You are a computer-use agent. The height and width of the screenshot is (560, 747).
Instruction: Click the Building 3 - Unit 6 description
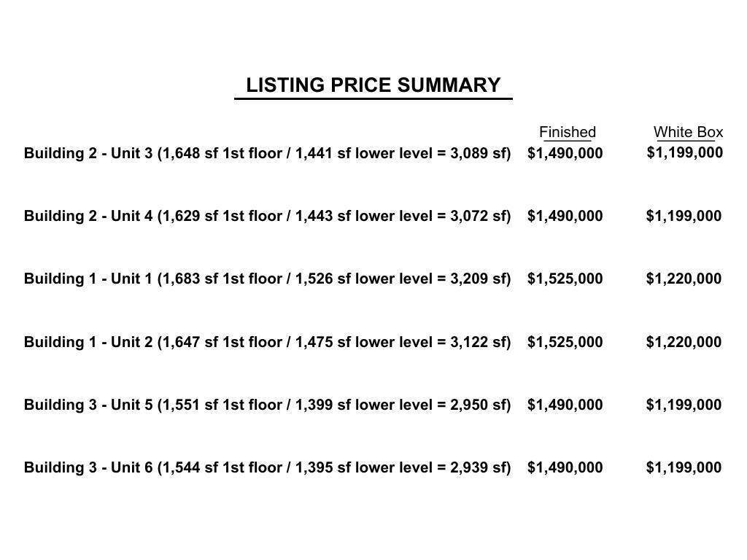tap(267, 467)
